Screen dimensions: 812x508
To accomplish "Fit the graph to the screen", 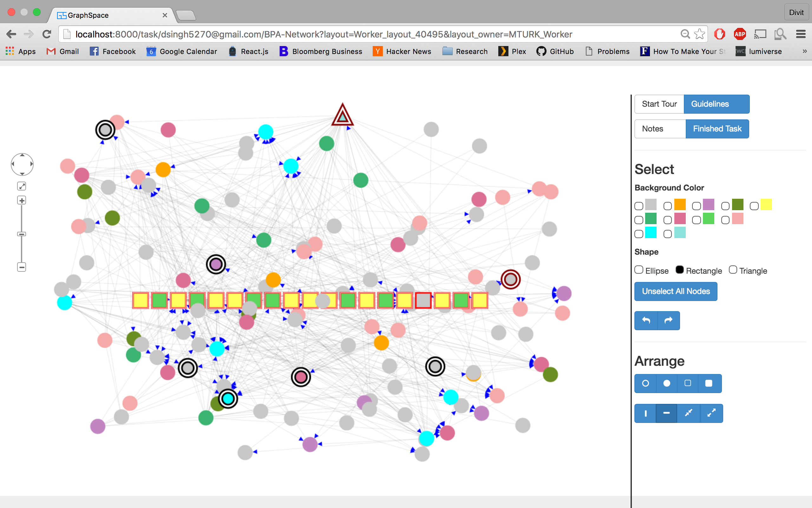I will [22, 186].
